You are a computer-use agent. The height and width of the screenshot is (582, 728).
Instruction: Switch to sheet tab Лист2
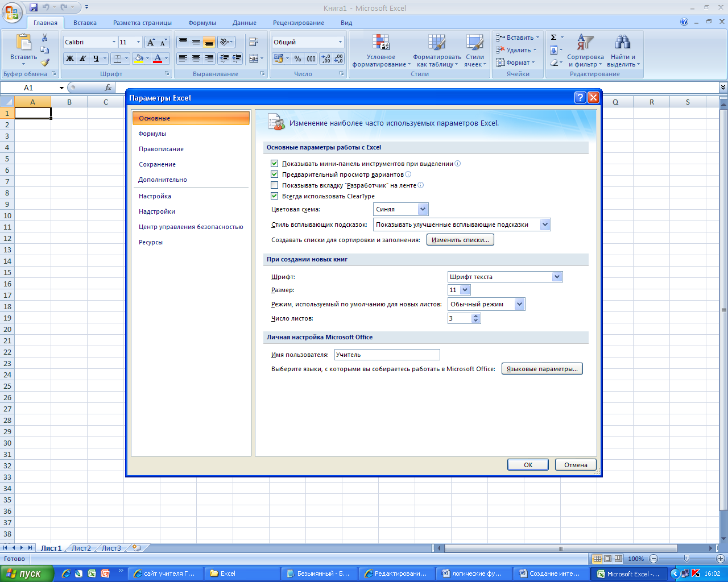[x=81, y=548]
